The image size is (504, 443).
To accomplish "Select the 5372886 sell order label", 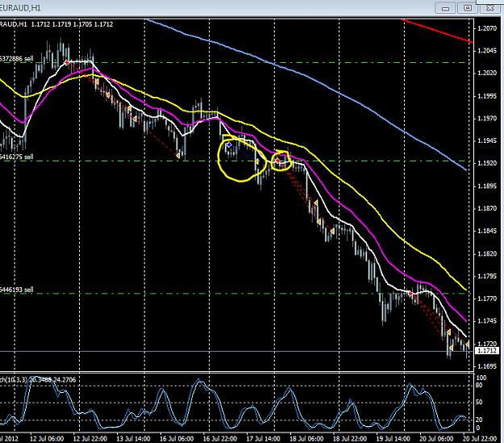I will pos(16,59).
